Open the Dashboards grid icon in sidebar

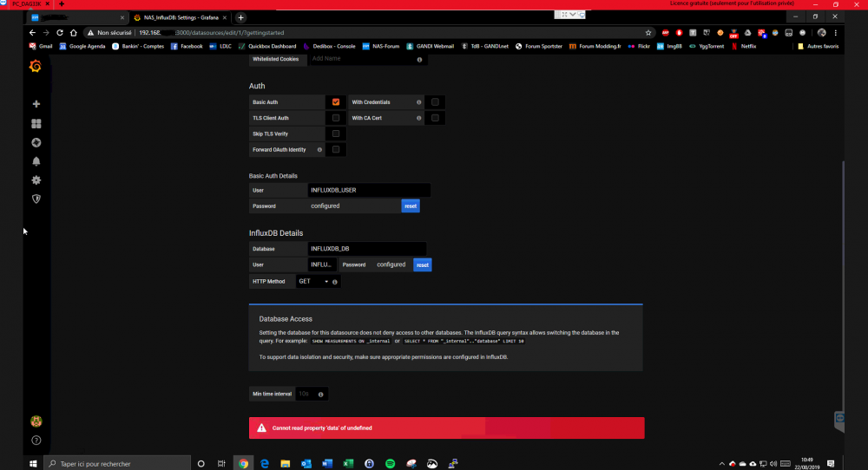36,124
